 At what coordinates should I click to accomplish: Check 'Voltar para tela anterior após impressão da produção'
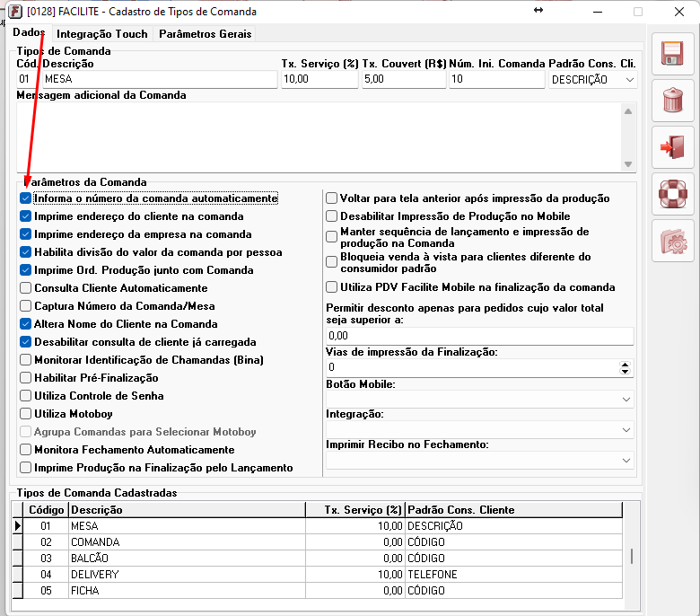331,198
